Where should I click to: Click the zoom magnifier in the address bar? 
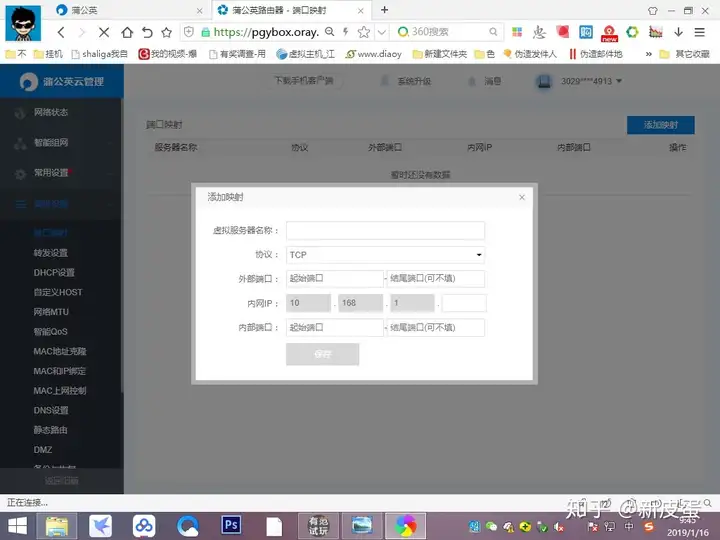pyautogui.click(x=330, y=32)
